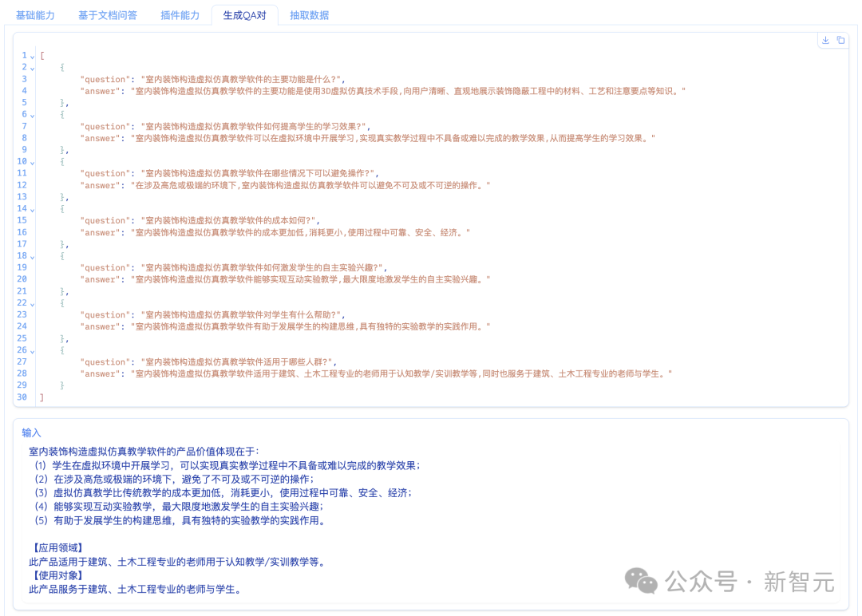Fold the code block at line 10
This screenshot has height=616, width=862.
coord(33,162)
